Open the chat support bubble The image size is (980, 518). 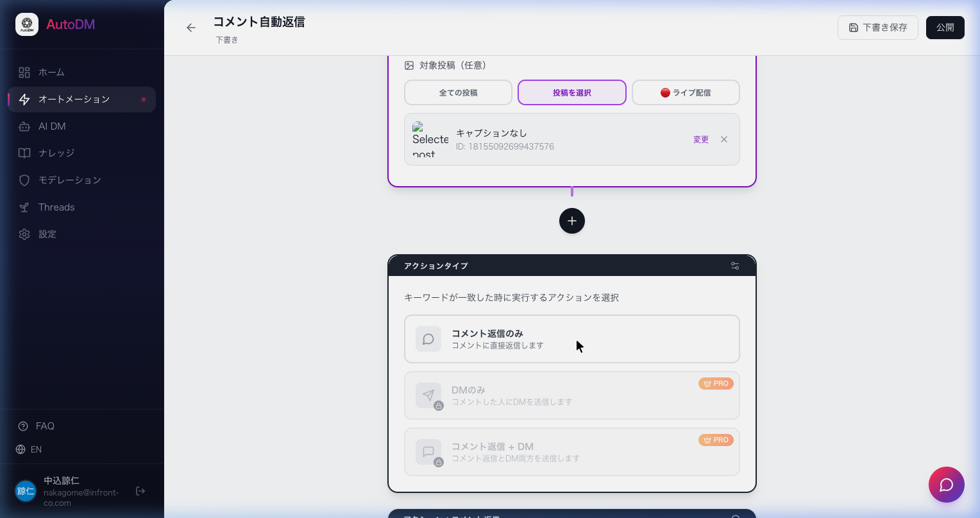tap(947, 485)
